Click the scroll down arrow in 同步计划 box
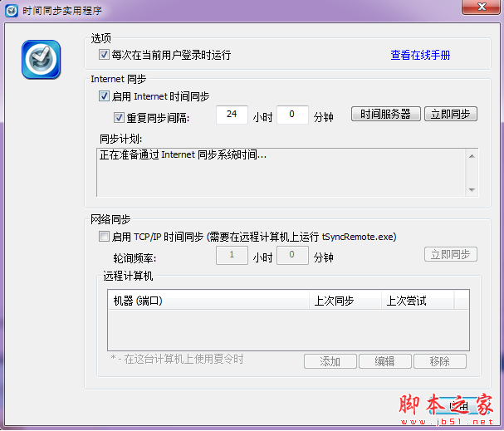This screenshot has width=504, height=431. click(x=472, y=189)
